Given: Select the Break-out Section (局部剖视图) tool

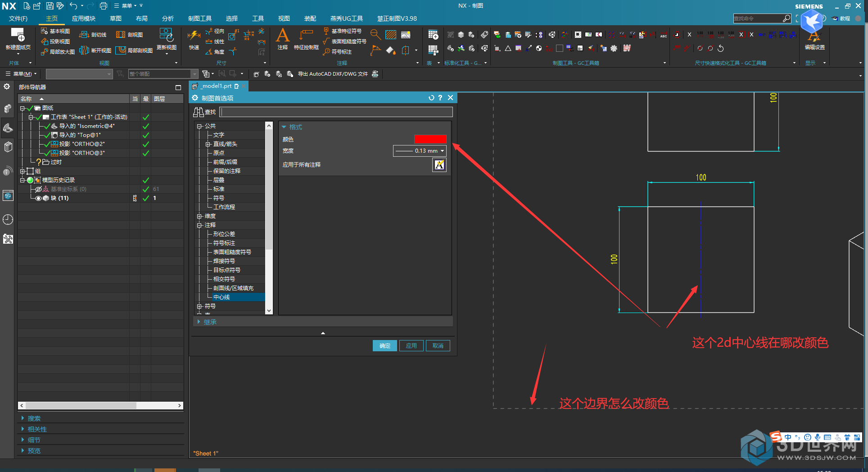Looking at the screenshot, I should [134, 50].
